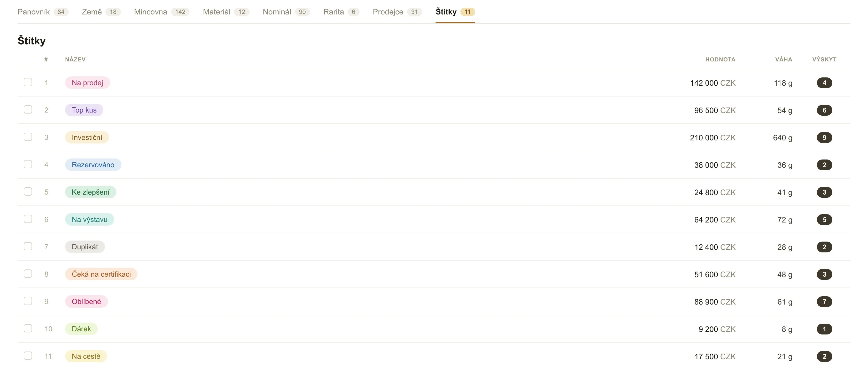The width and height of the screenshot is (868, 383).
Task: Mark the Na cestě row checkbox
Action: pyautogui.click(x=28, y=356)
